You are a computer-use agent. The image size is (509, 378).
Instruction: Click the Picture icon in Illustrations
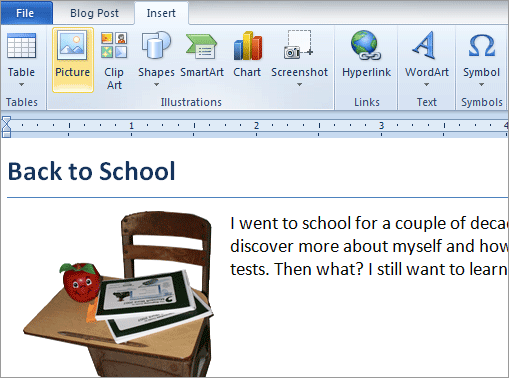click(72, 45)
